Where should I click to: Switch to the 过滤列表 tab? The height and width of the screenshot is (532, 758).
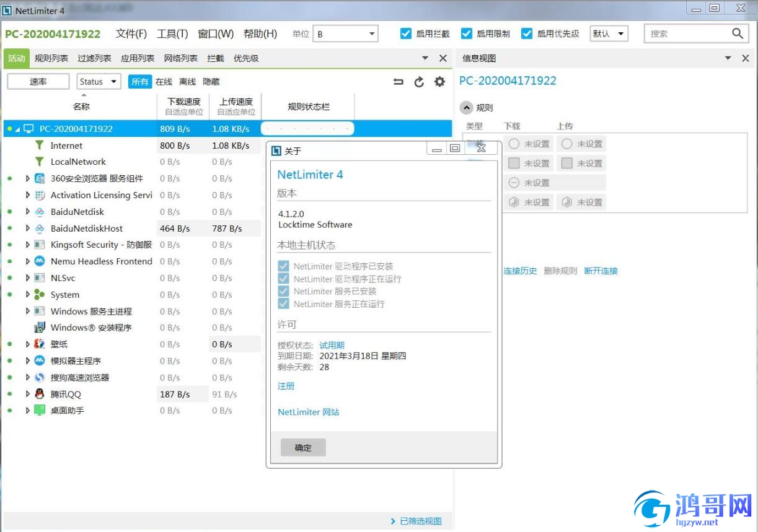[94, 58]
